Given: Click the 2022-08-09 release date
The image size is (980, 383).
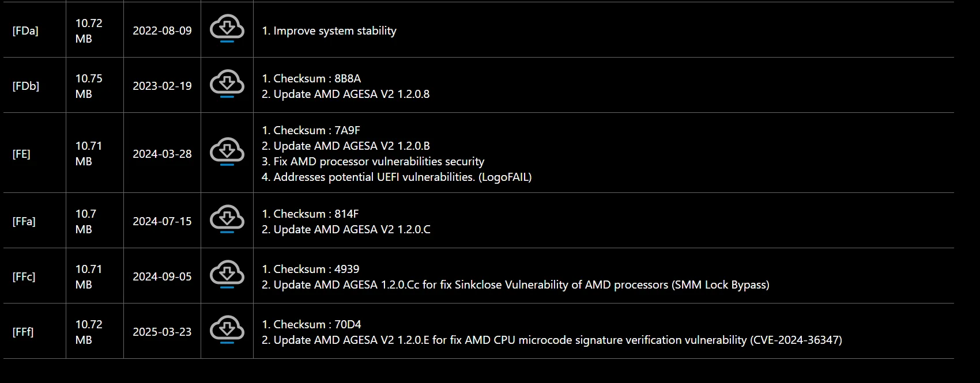Looking at the screenshot, I should [x=162, y=31].
